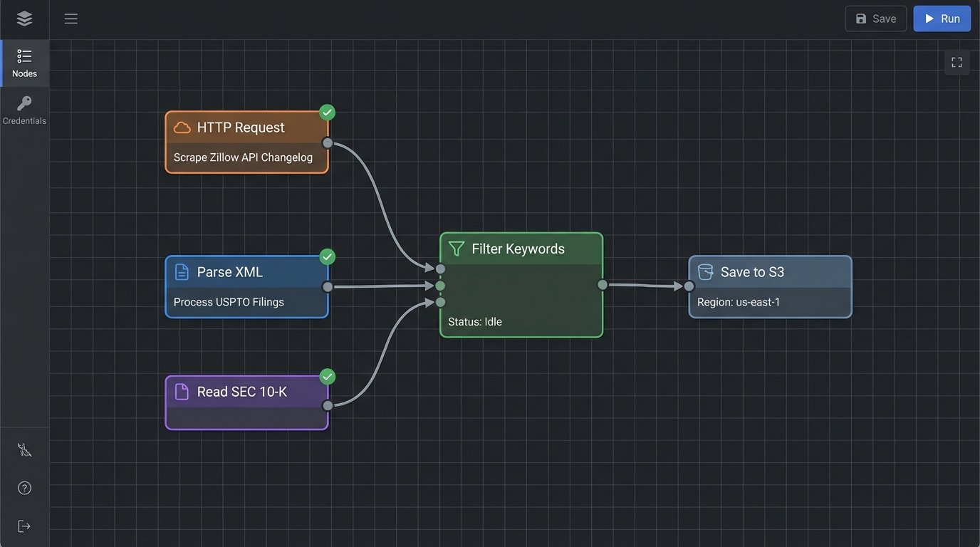Toggle the hamburger menu in top bar
Screen dimensions: 980x547
click(71, 19)
